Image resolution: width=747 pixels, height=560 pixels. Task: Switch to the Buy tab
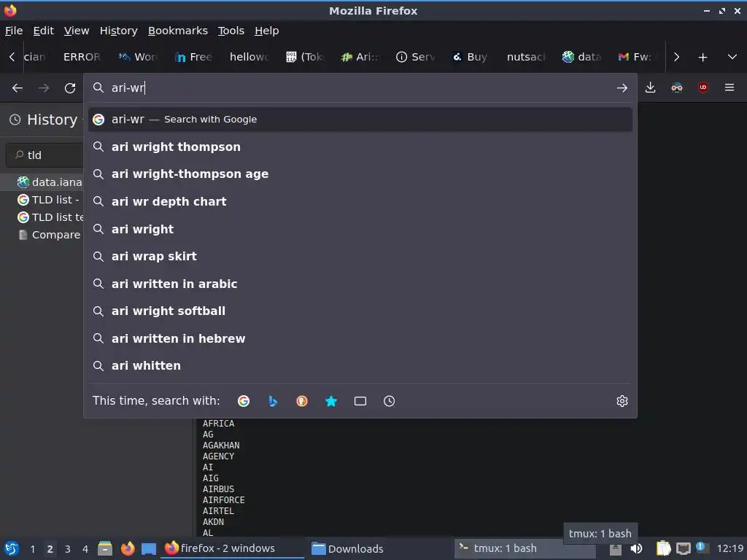pyautogui.click(x=471, y=57)
